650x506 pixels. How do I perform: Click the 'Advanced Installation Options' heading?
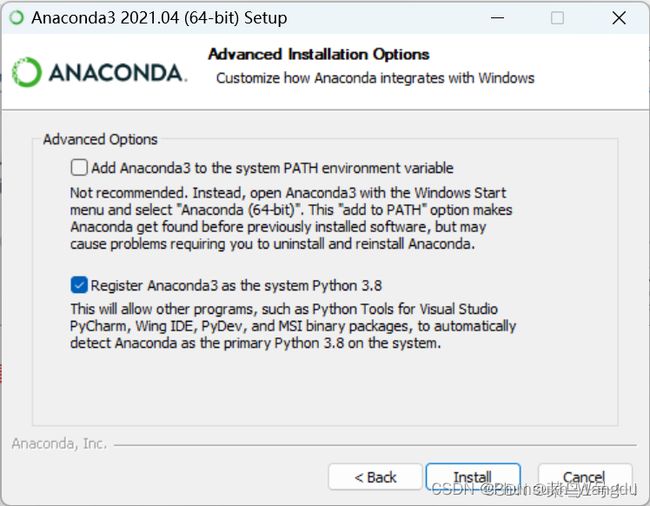318,54
